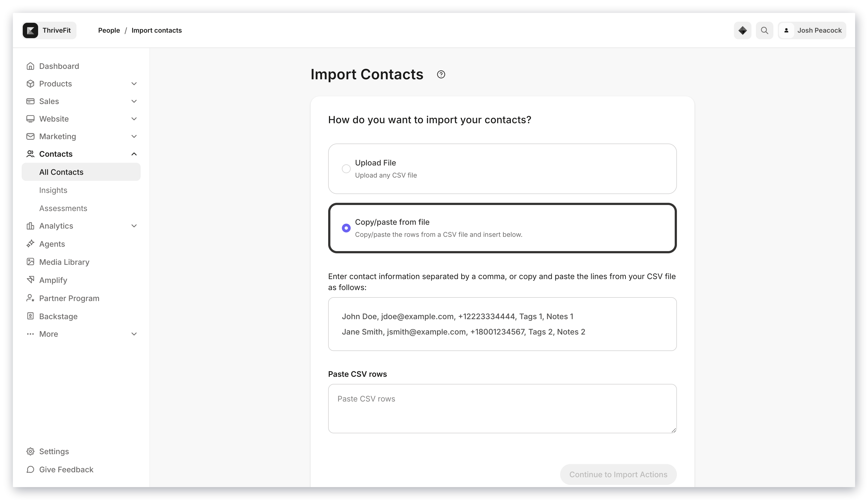Image resolution: width=868 pixels, height=500 pixels.
Task: Click 'Upload any CSV file' text
Action: (x=386, y=175)
